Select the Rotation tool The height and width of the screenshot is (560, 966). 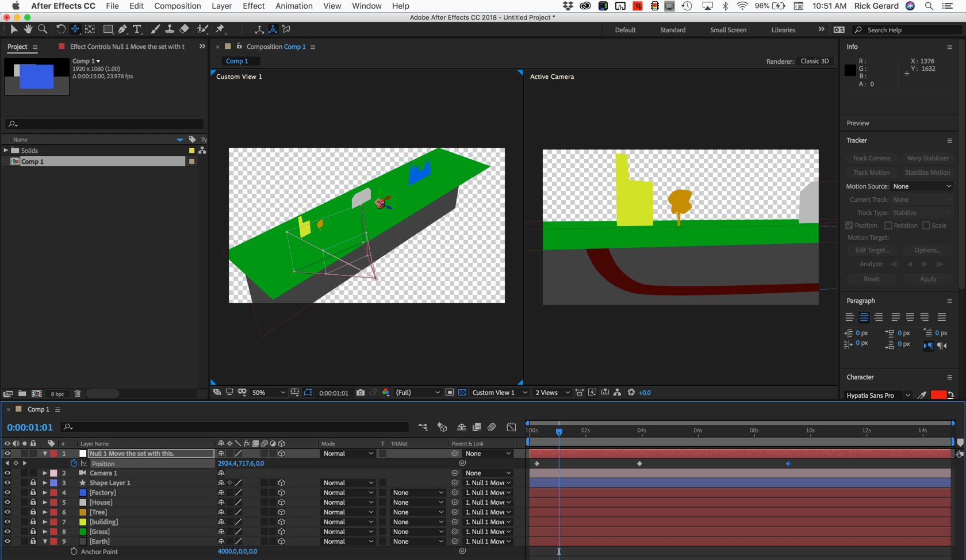(x=60, y=29)
